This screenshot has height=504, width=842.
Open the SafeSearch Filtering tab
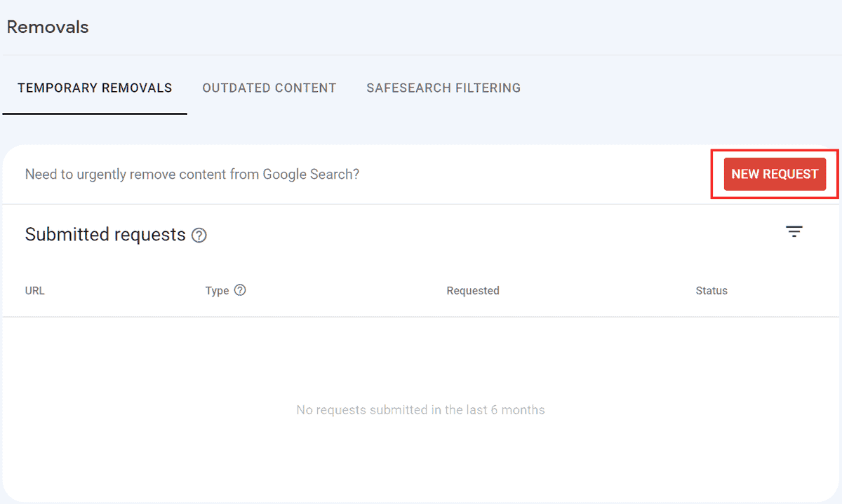tap(443, 88)
